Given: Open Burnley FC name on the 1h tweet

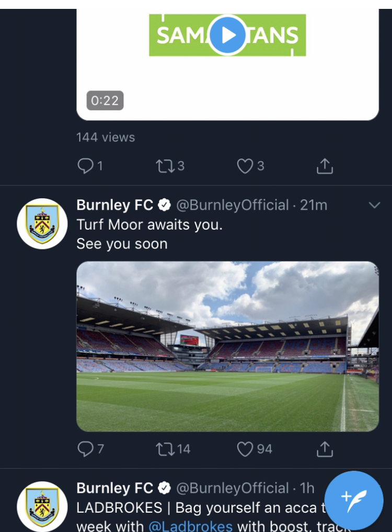Looking at the screenshot, I should tap(114, 488).
